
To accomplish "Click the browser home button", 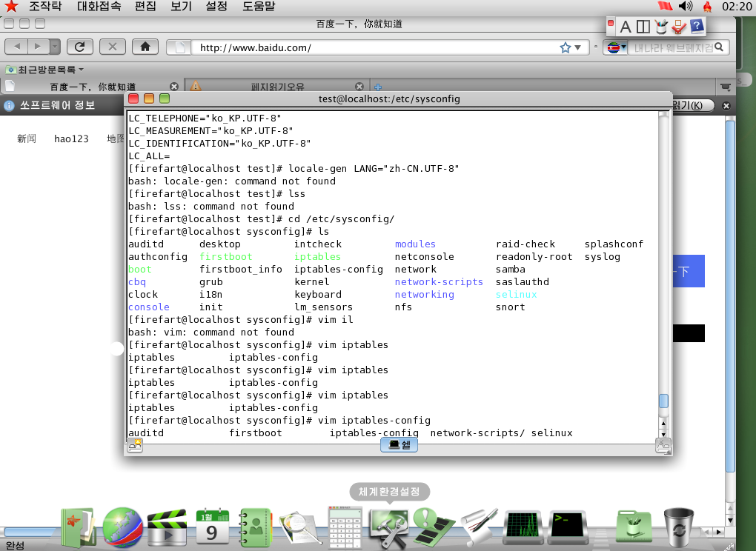I will [x=145, y=47].
